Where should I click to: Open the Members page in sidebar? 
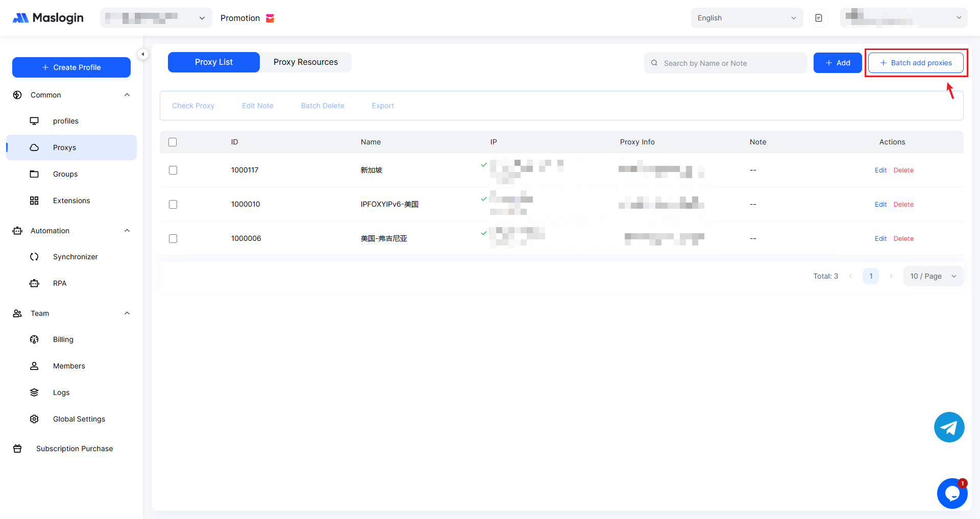[69, 366]
